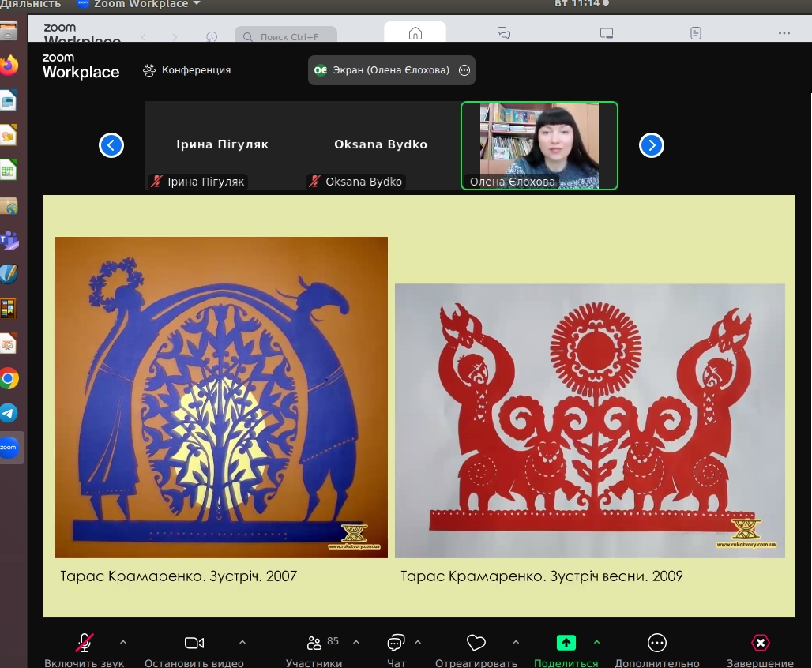Open history clock icon near search
The width and height of the screenshot is (812, 668).
(211, 36)
